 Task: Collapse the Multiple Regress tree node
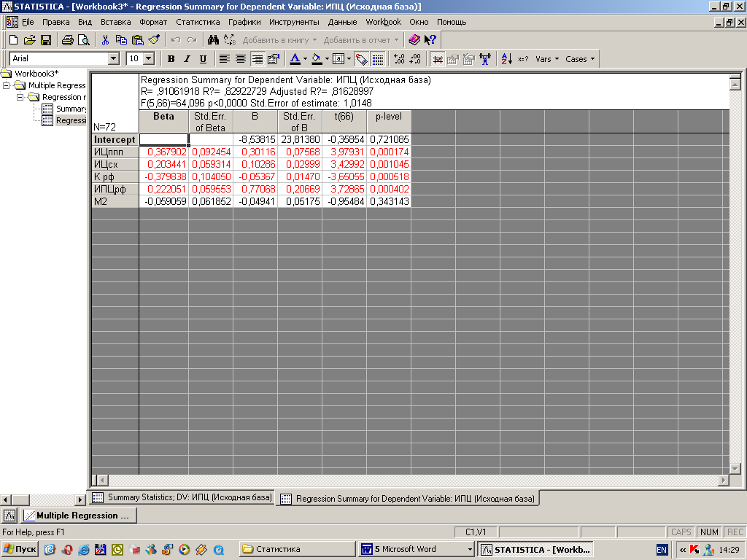tap(6, 85)
